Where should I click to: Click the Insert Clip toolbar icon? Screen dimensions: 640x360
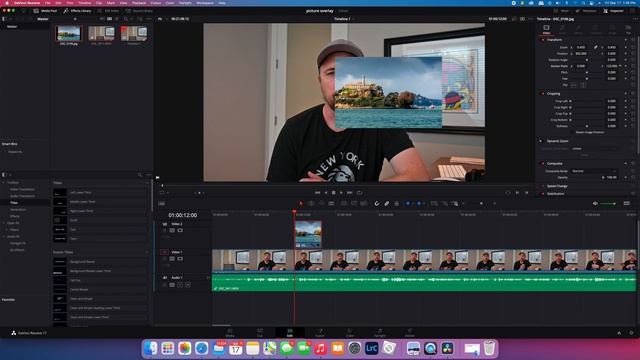344,203
